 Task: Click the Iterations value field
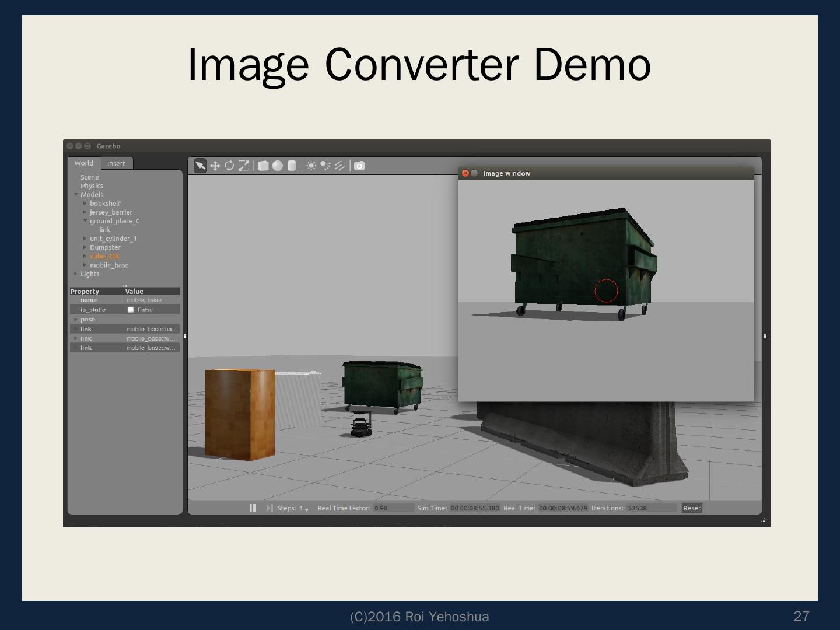click(x=652, y=508)
